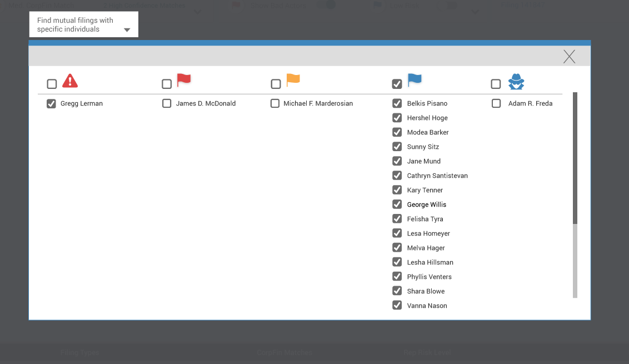The width and height of the screenshot is (629, 364).
Task: Enable the James D. McDonald checkbox
Action: (x=167, y=103)
